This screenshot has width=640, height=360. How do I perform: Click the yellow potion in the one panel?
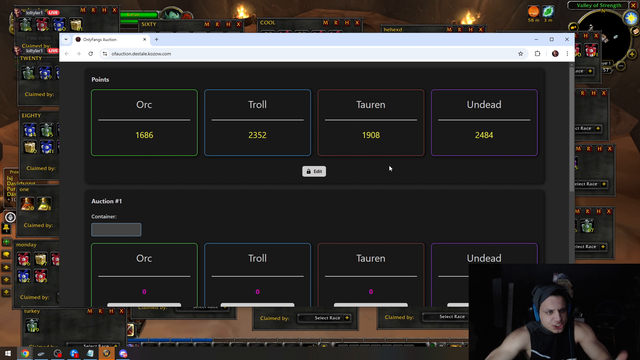44,203
